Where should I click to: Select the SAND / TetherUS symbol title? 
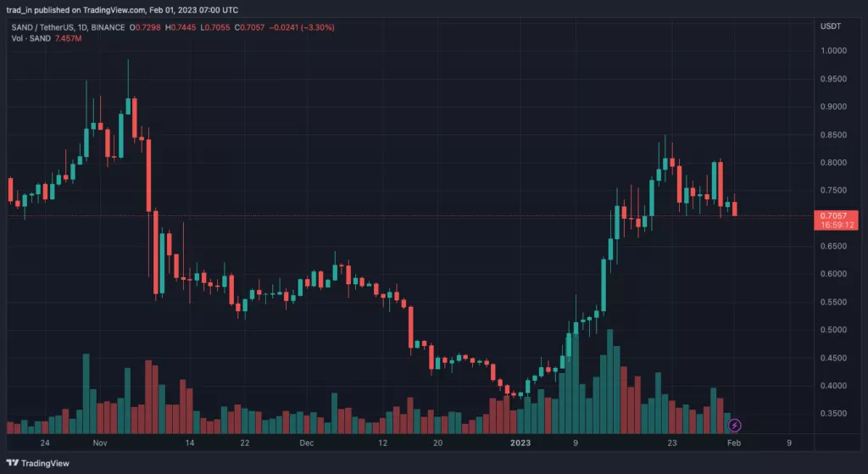[42, 27]
